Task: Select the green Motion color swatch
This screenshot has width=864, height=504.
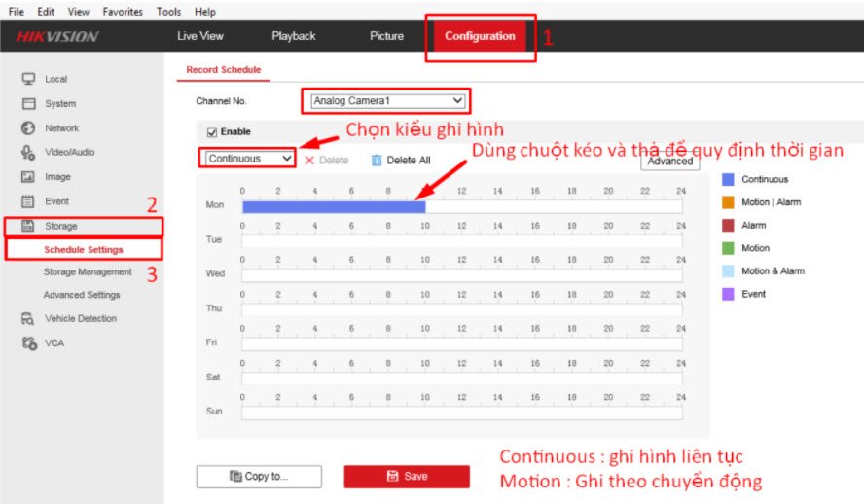Action: tap(728, 248)
